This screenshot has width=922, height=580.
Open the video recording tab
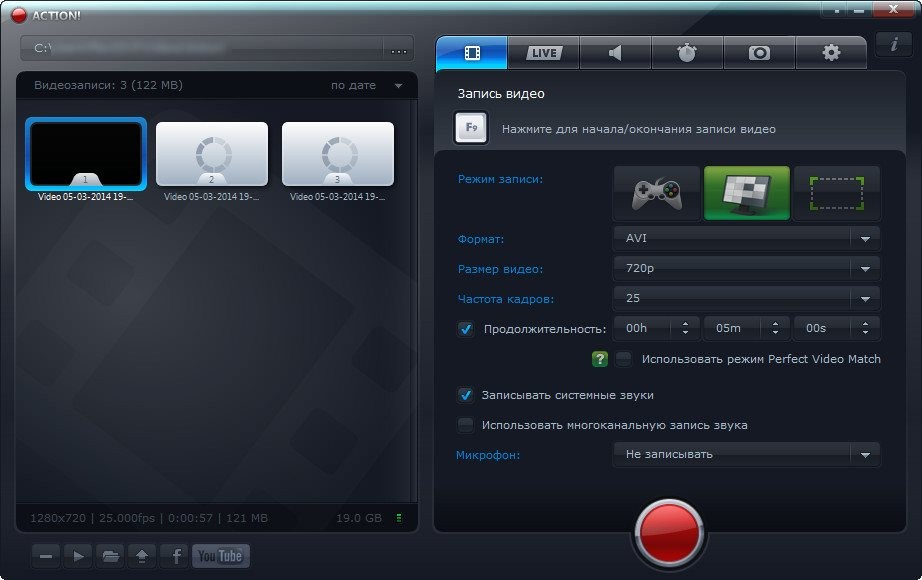tap(472, 54)
